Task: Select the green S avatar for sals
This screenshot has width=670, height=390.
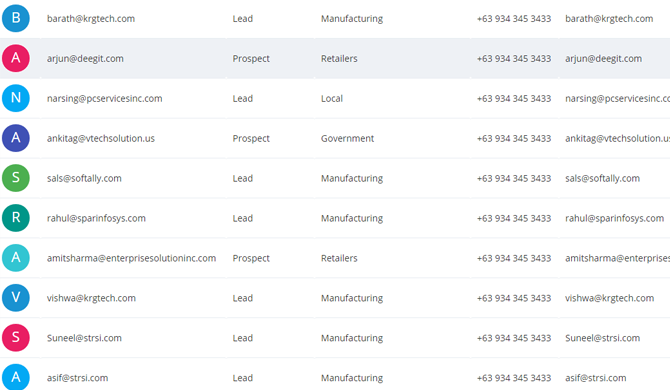Action: click(16, 178)
